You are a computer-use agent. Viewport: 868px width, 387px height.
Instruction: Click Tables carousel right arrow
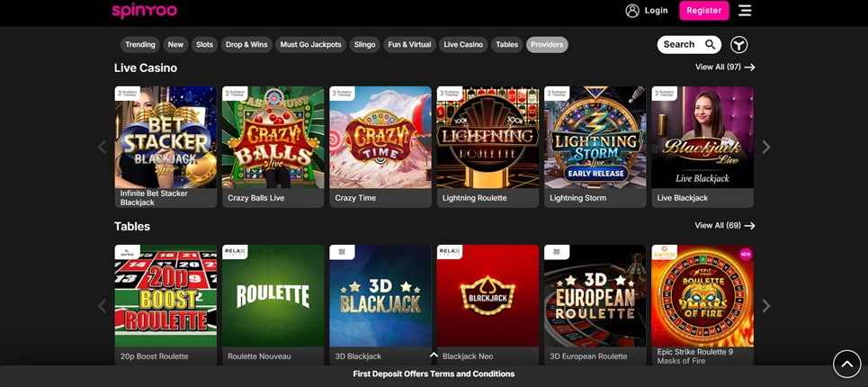[x=765, y=306]
